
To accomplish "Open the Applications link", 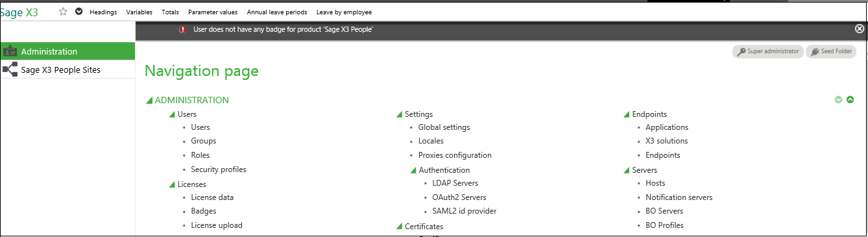I will tap(667, 127).
